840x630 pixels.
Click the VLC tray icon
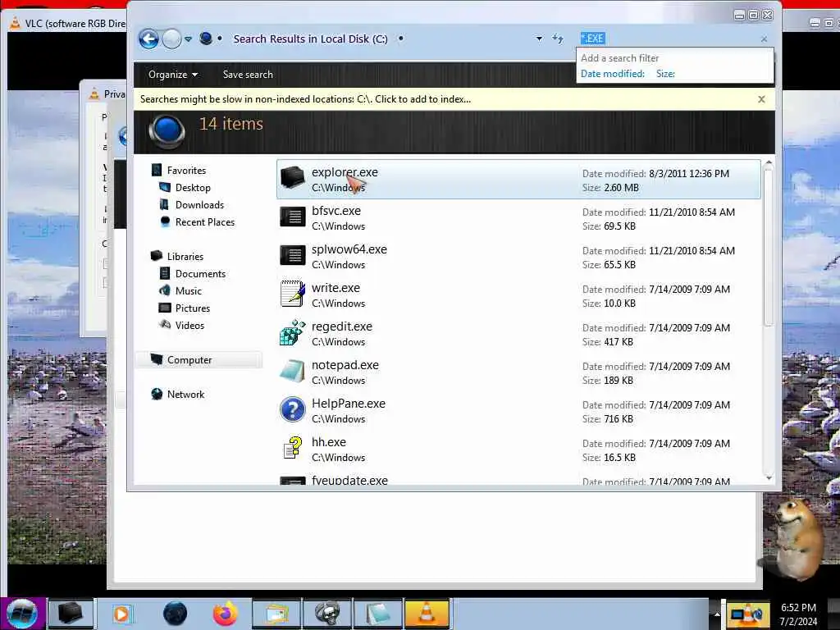coord(748,614)
